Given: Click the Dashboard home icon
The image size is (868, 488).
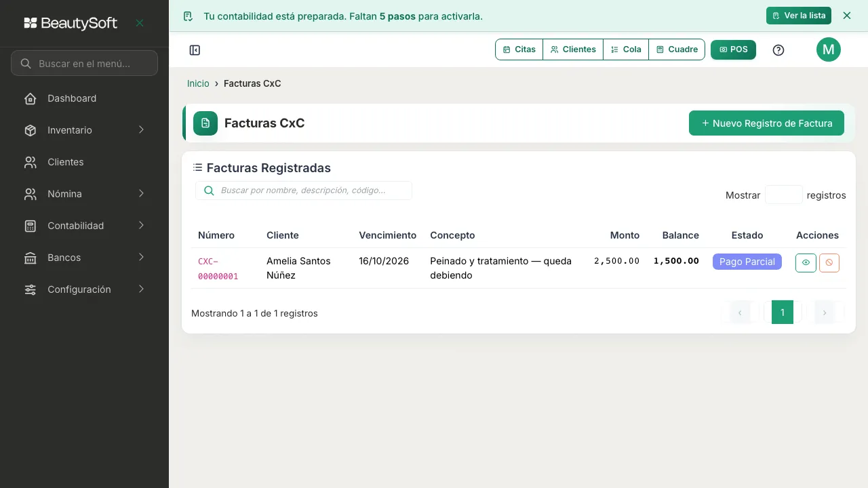Looking at the screenshot, I should pos(31,98).
